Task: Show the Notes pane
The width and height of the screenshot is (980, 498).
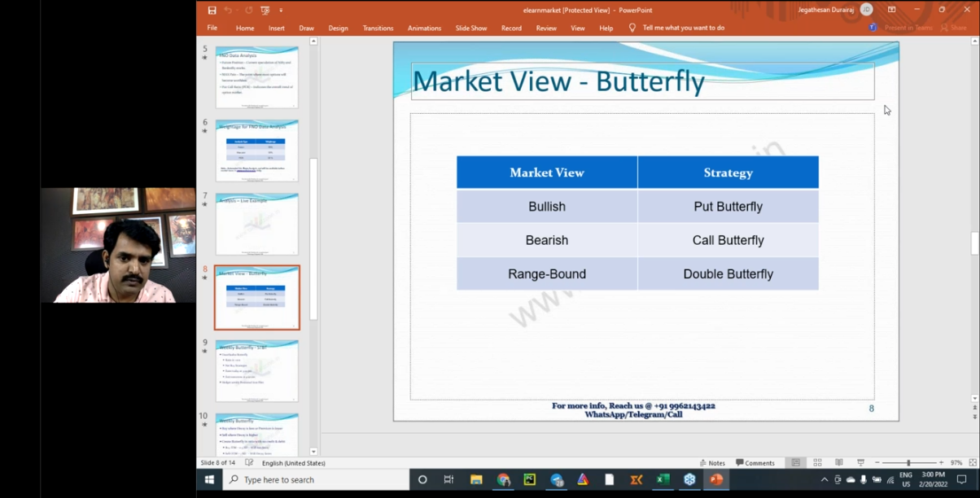Action: (714, 462)
